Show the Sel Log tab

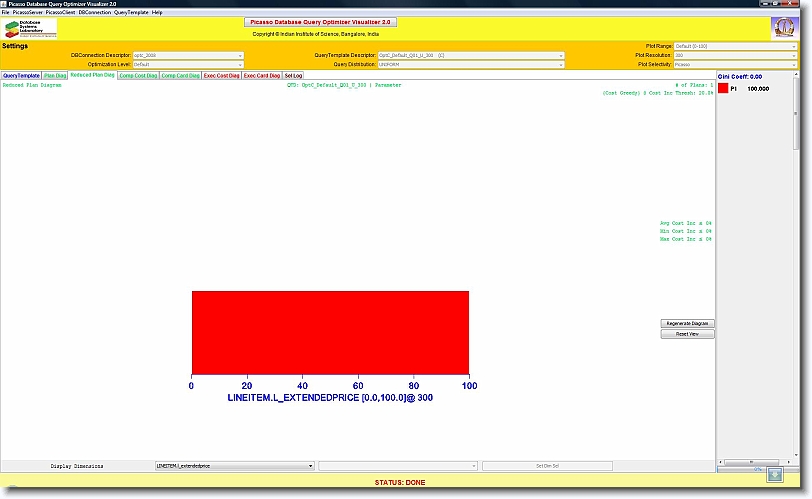pyautogui.click(x=293, y=75)
